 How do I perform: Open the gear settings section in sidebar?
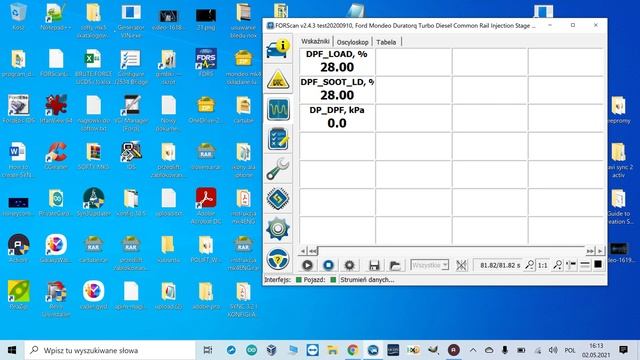278,229
